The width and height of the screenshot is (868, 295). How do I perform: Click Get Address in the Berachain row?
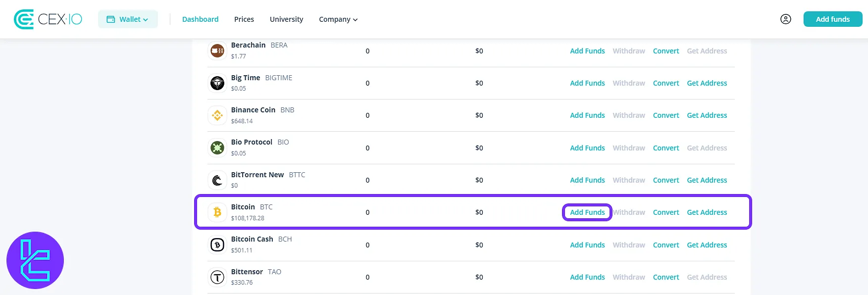click(707, 51)
